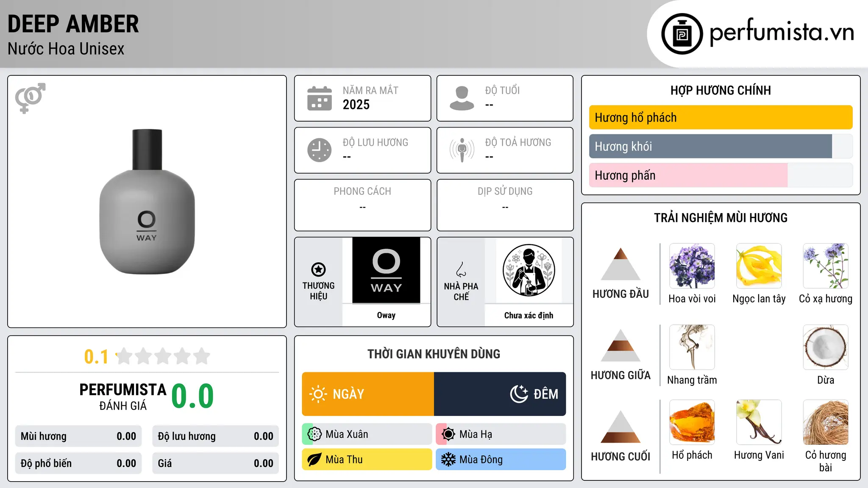This screenshot has height=488, width=868.
Task: Click the nose icon above Nhà pha chế
Action: coord(461,269)
